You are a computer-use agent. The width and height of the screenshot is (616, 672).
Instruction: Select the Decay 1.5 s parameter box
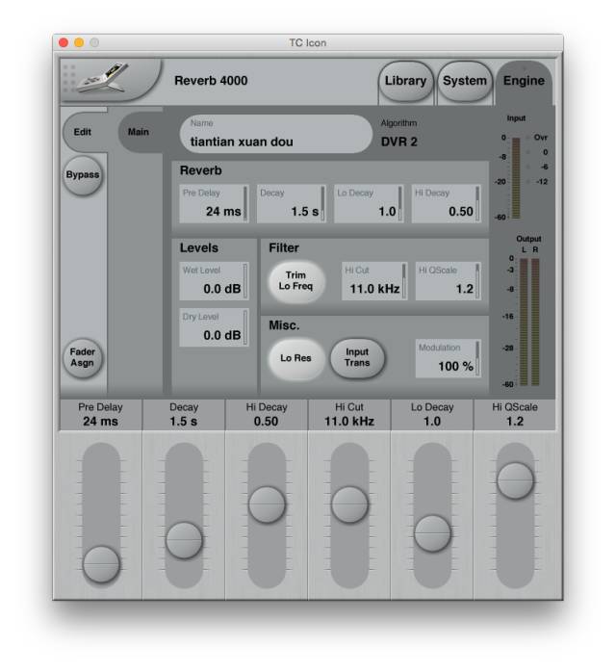292,203
